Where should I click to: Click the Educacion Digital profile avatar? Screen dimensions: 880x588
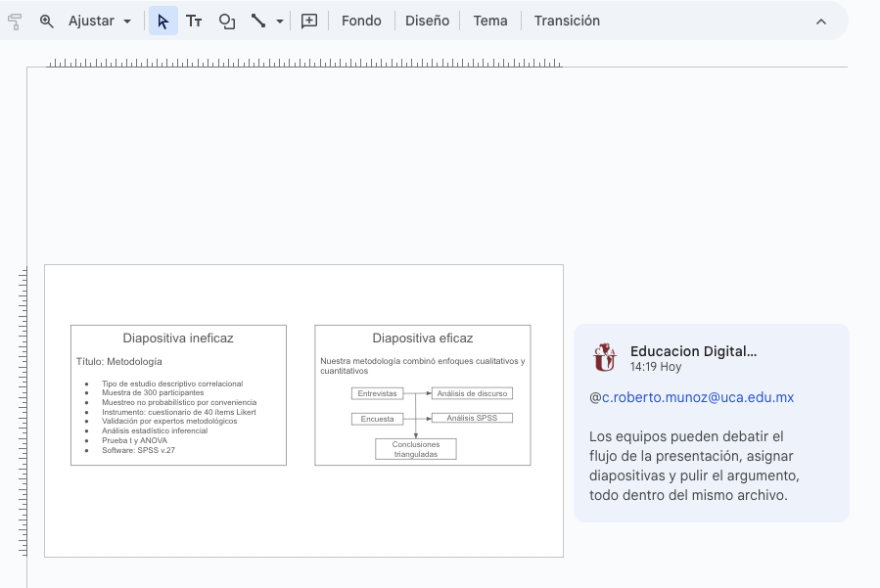click(x=605, y=358)
